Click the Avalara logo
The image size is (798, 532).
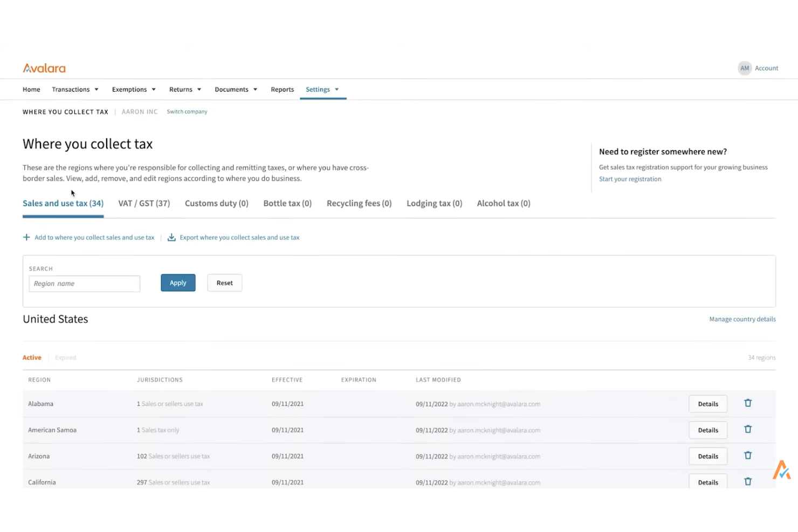point(44,68)
